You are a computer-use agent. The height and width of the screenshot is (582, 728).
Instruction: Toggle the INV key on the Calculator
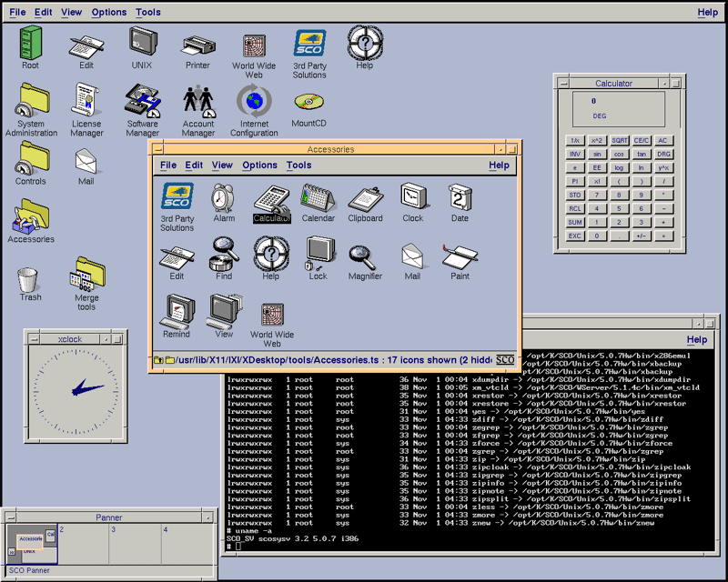click(575, 155)
